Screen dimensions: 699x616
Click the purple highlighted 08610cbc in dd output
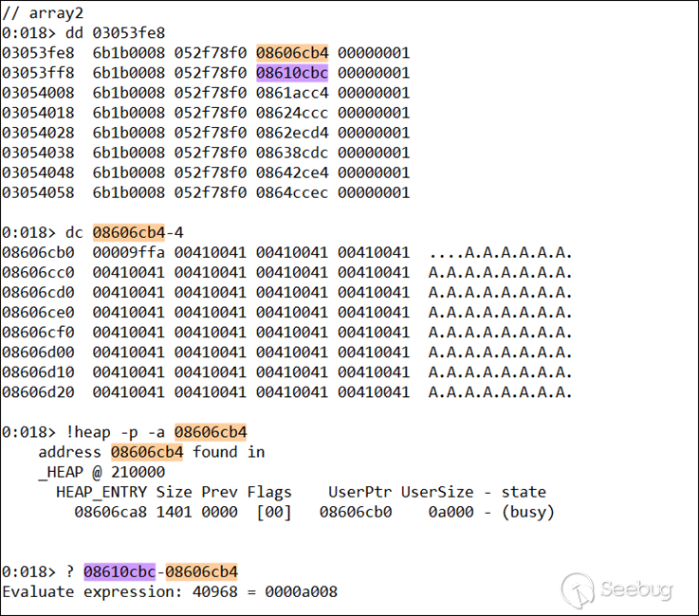point(292,73)
